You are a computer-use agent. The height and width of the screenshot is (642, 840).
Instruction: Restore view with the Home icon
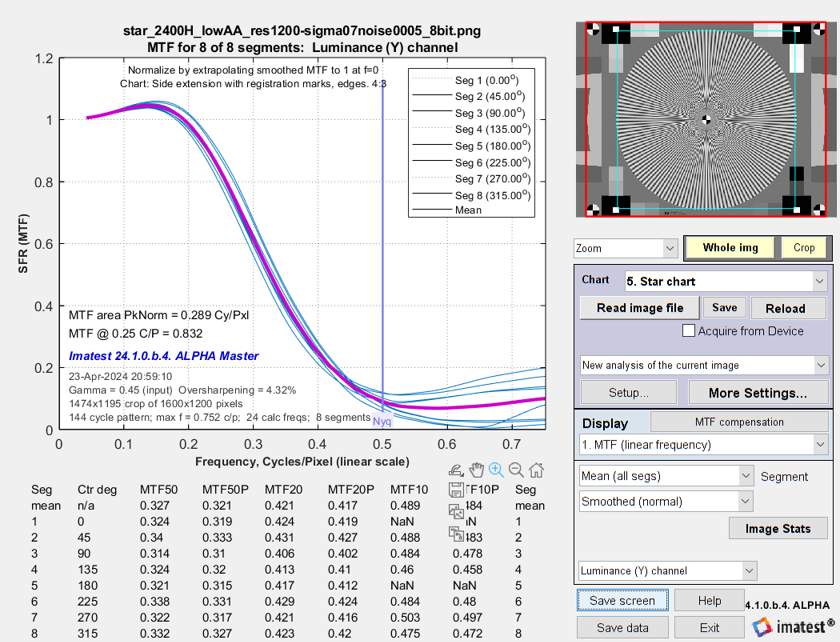[537, 470]
